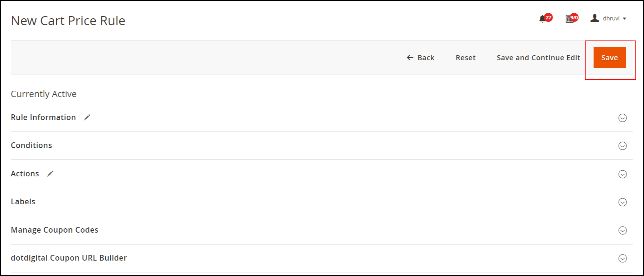
Task: Click the pencil icon beside Actions
Action: pos(50,173)
